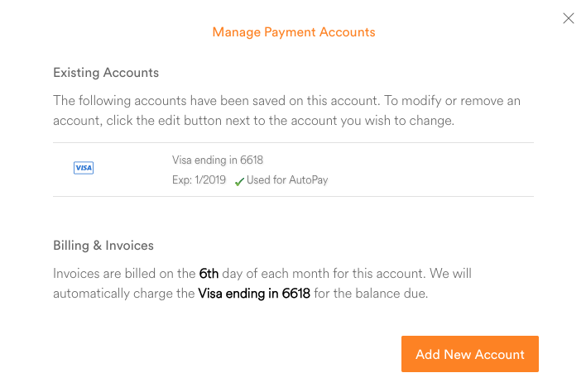Click the 'Exp: 1/2019' expiration text

[x=199, y=180]
